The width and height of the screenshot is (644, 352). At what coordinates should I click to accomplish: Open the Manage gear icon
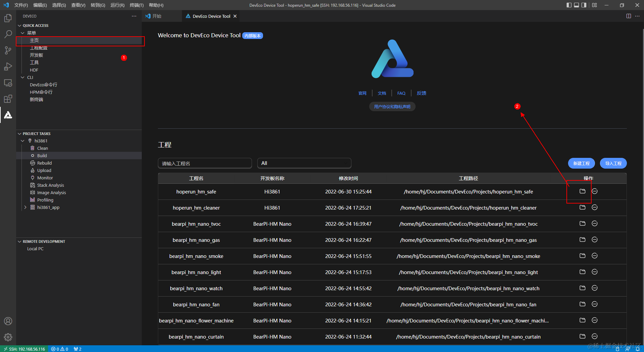point(8,337)
